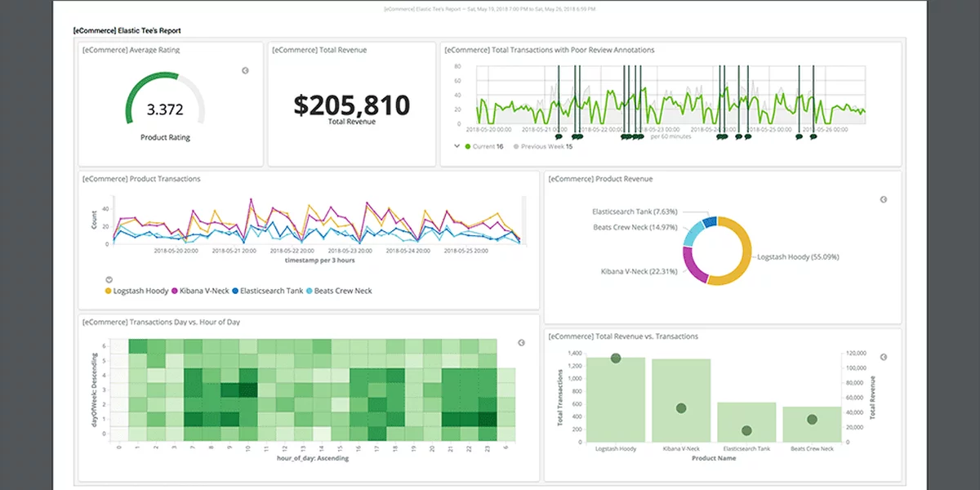Click the dot on the Logstash Hoody bar

(616, 359)
